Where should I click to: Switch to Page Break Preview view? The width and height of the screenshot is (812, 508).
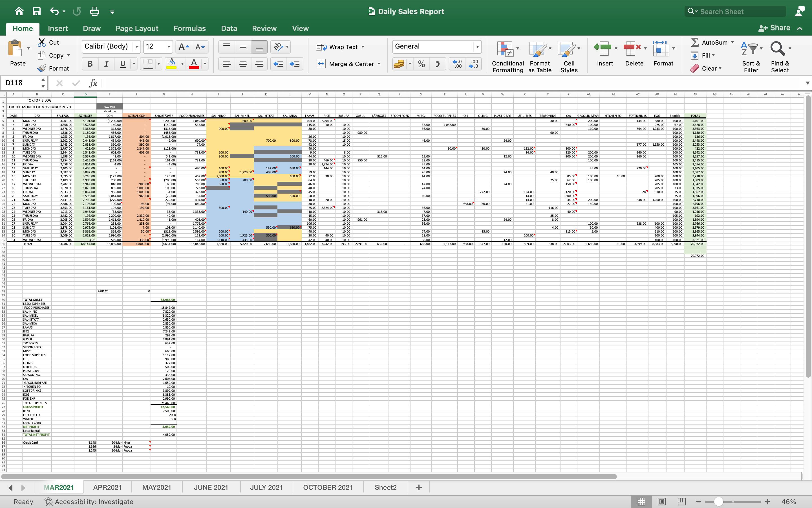pyautogui.click(x=681, y=502)
